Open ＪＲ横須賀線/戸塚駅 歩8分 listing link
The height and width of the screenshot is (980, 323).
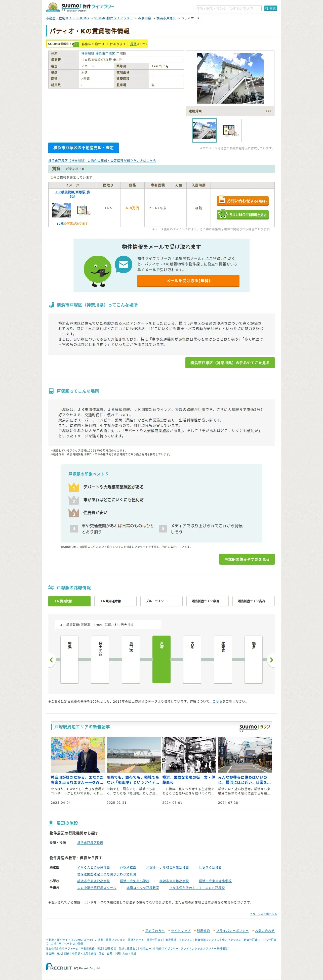pyautogui.click(x=72, y=194)
